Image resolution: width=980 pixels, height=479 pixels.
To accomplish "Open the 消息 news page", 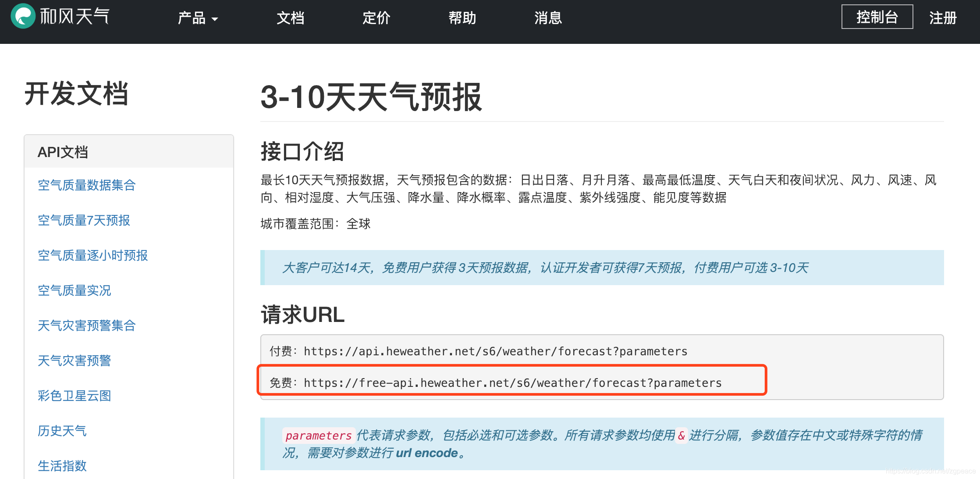I will click(x=548, y=18).
